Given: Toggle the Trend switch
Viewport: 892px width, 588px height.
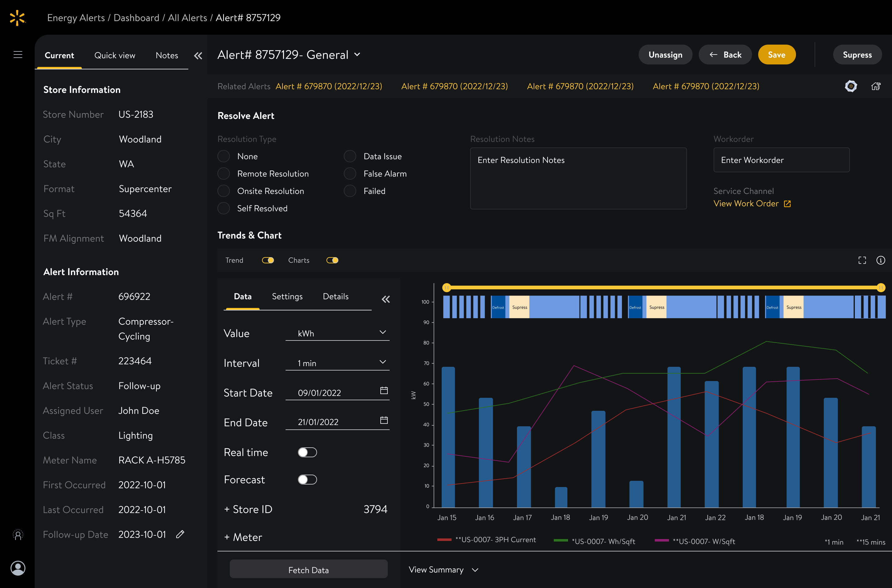Looking at the screenshot, I should (268, 260).
